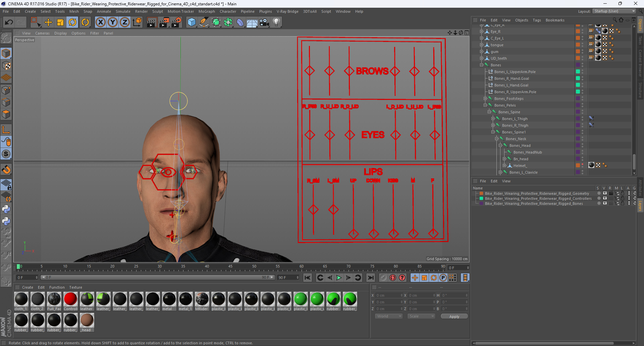The height and width of the screenshot is (346, 644).
Task: Expand Bn_head node
Action: tap(504, 159)
